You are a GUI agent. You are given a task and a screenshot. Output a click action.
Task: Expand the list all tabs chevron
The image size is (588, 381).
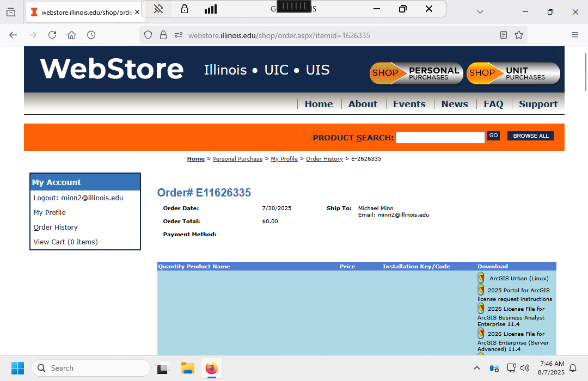480,12
